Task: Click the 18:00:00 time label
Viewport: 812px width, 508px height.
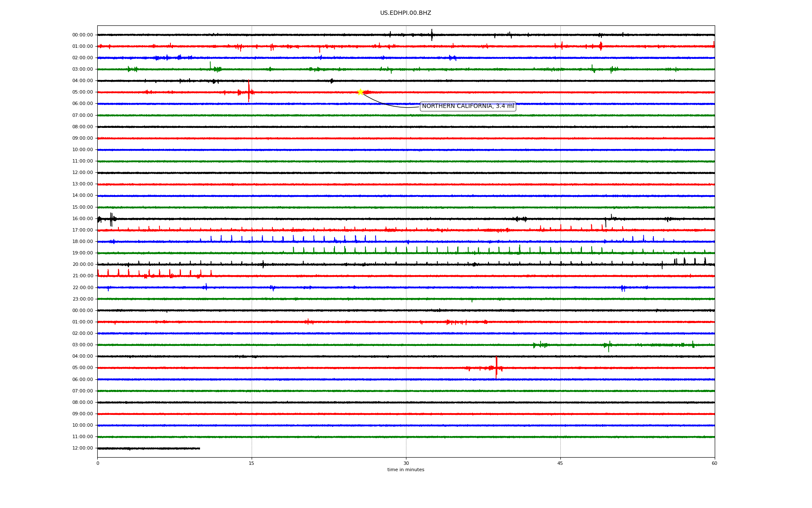Action: click(x=82, y=242)
